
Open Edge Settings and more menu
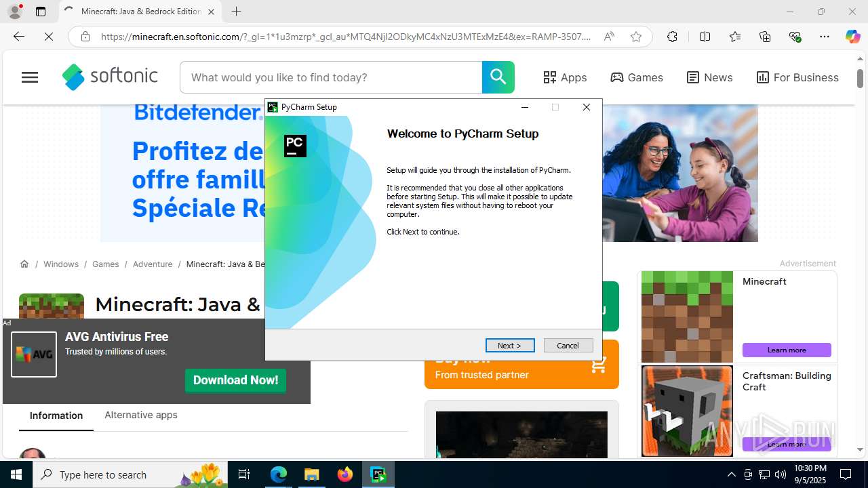click(x=825, y=37)
